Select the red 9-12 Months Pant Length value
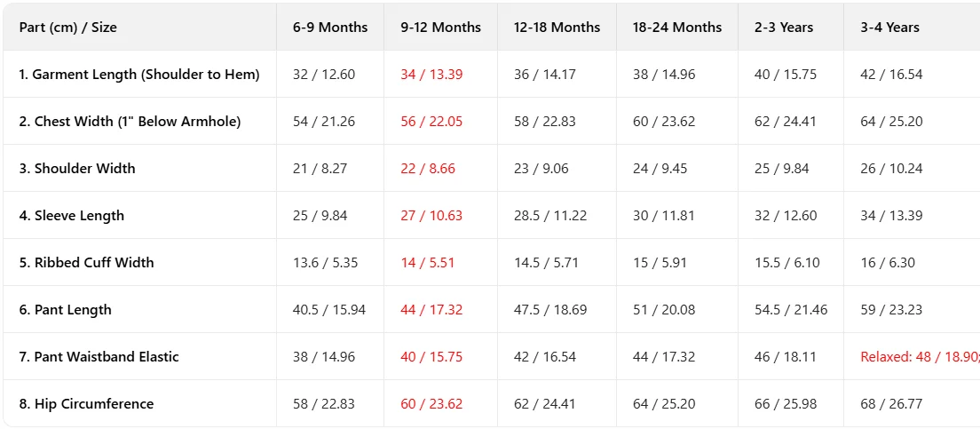Viewport: 980px width, 429px height. click(431, 310)
